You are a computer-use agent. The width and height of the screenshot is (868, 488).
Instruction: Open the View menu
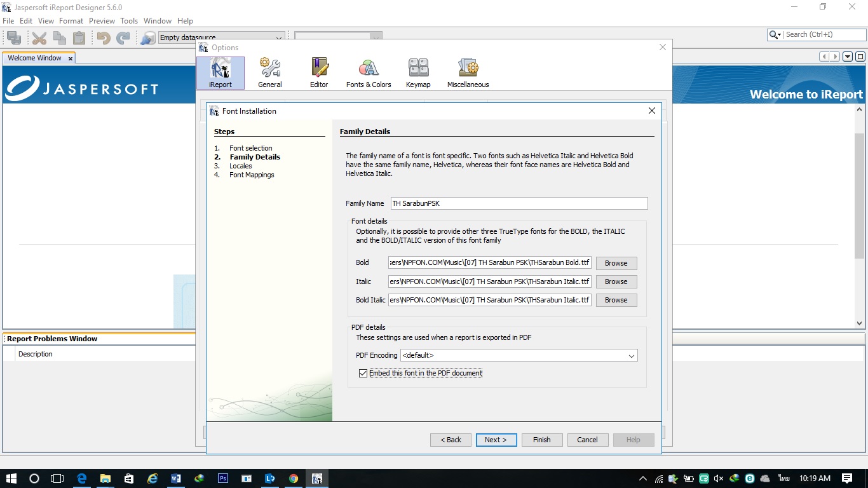(46, 21)
